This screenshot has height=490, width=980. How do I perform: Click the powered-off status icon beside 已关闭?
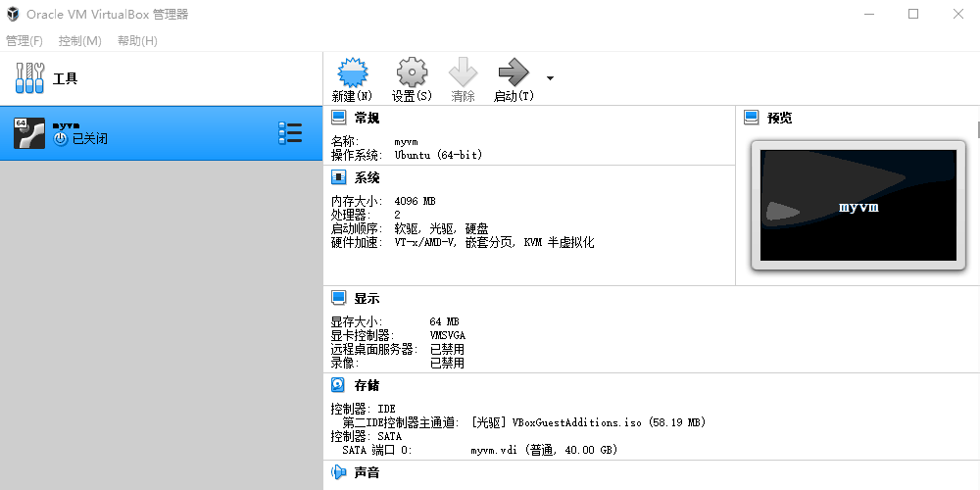tap(61, 139)
